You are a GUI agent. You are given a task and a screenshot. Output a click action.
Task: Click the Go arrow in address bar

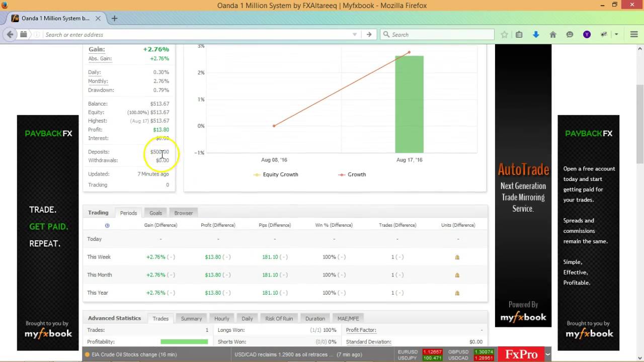pyautogui.click(x=369, y=35)
